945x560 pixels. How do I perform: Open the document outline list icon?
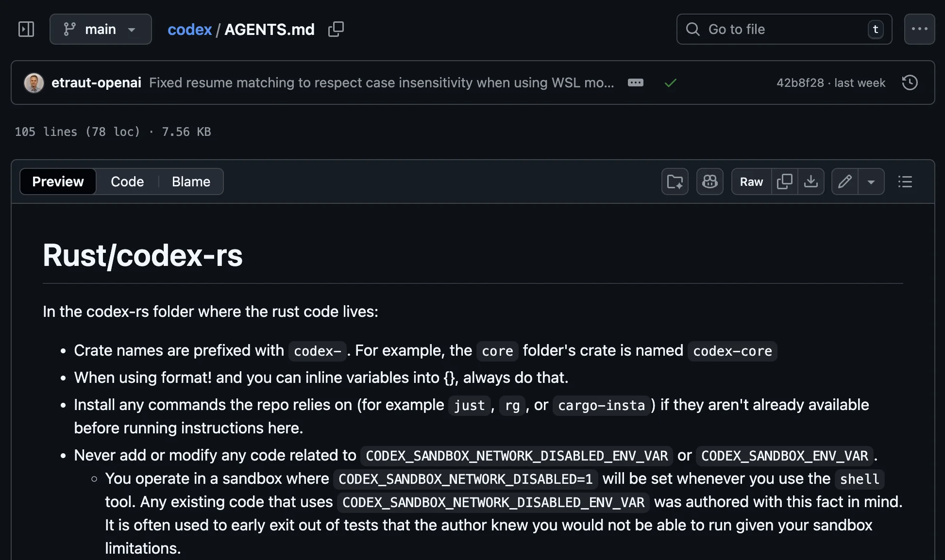coord(905,181)
